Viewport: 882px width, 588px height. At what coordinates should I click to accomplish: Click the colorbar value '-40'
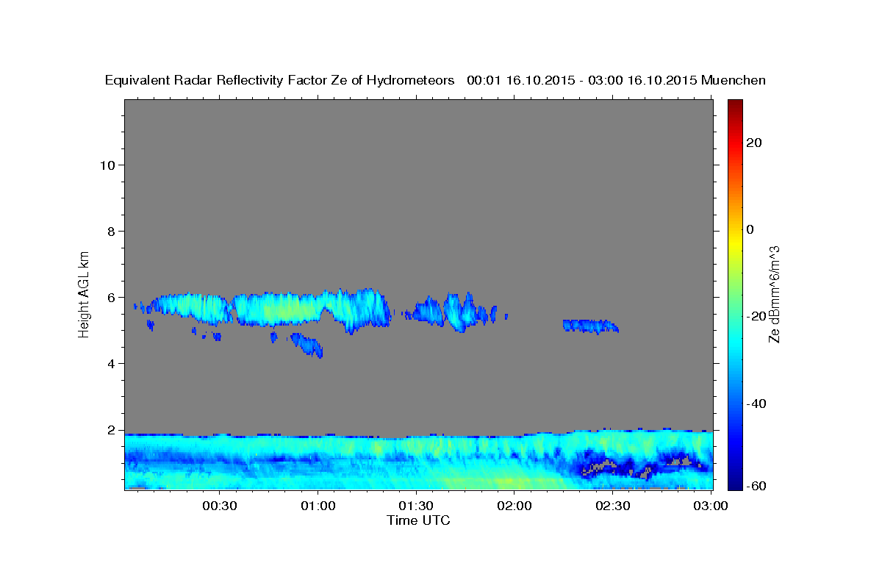point(756,404)
